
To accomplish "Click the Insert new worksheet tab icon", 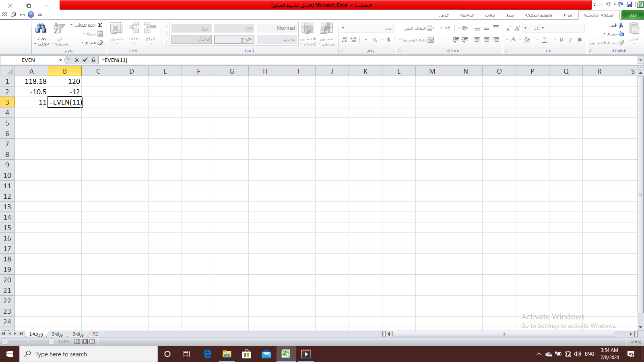I will pyautogui.click(x=95, y=334).
